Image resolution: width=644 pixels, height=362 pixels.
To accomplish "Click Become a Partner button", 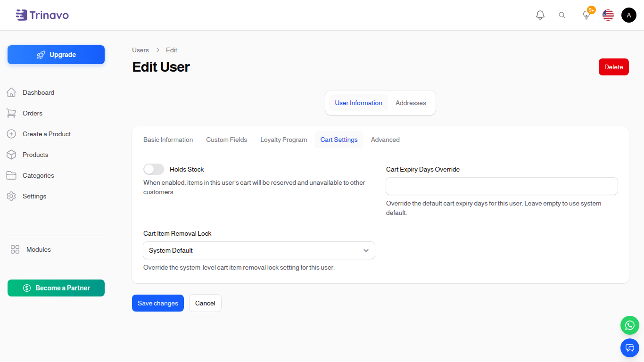I will coord(56,288).
